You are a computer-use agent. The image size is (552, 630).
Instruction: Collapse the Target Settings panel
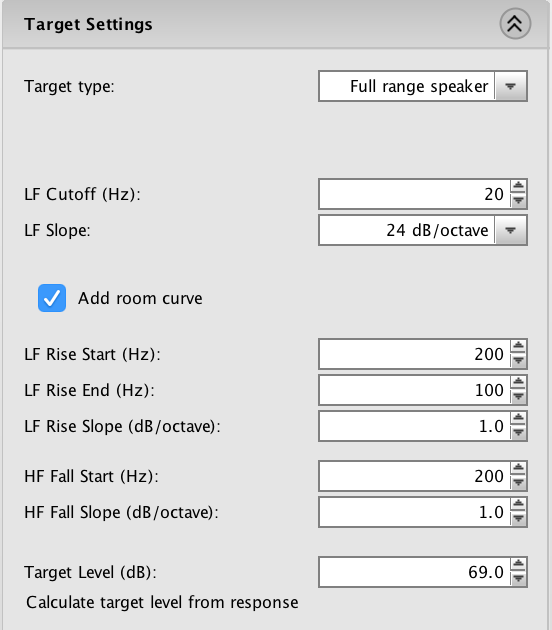click(x=515, y=24)
